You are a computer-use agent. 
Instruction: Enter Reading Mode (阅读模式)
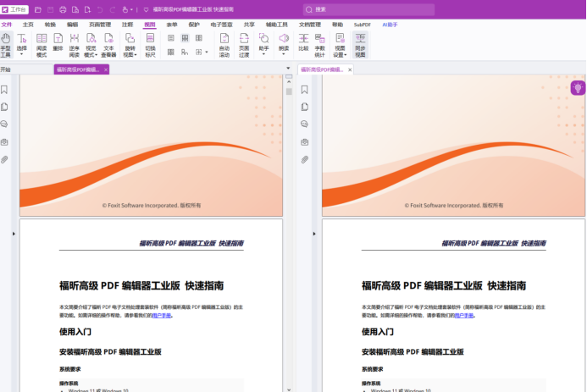[42, 45]
